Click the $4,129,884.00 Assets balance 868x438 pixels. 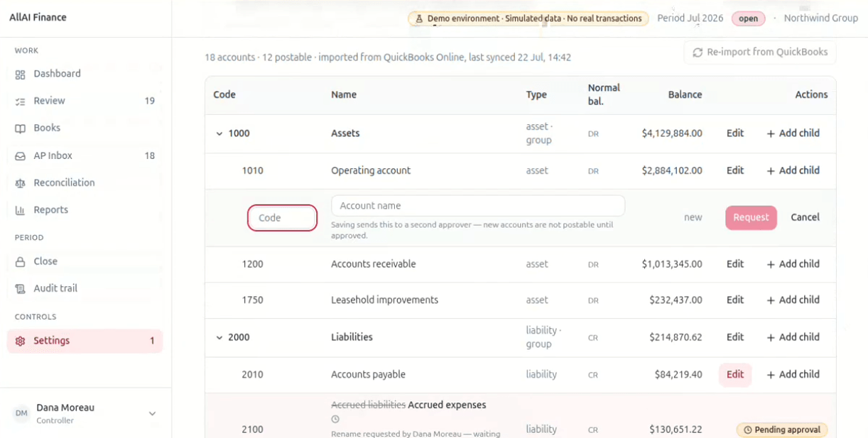[672, 133]
